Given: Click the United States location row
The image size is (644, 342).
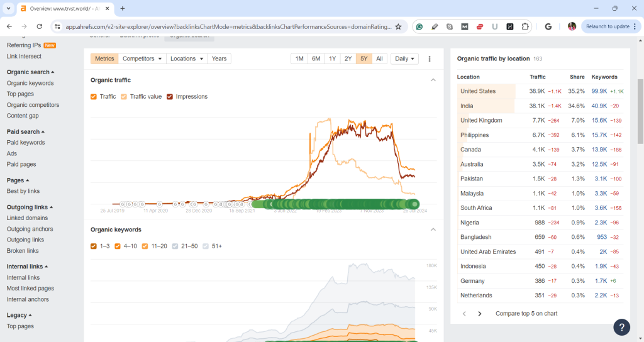Looking at the screenshot, I should 478,91.
